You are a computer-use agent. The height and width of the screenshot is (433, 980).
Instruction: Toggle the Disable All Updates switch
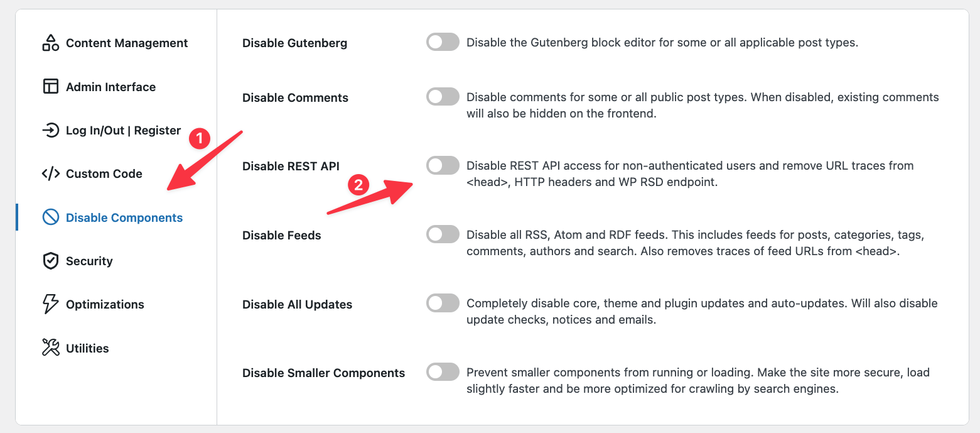443,304
